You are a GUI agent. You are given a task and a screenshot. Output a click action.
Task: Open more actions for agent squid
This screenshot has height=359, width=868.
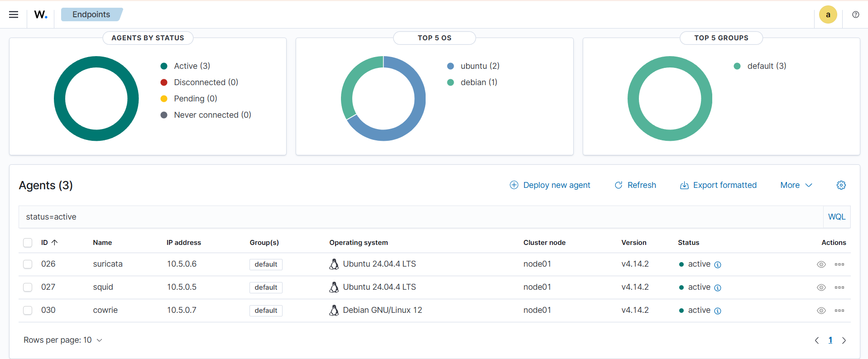839,287
